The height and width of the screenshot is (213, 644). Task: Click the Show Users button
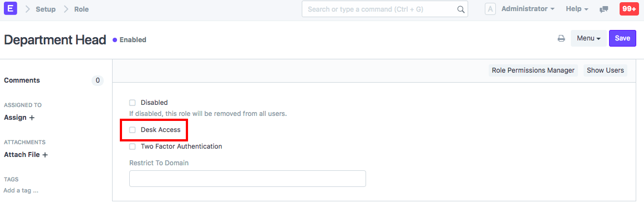point(605,70)
